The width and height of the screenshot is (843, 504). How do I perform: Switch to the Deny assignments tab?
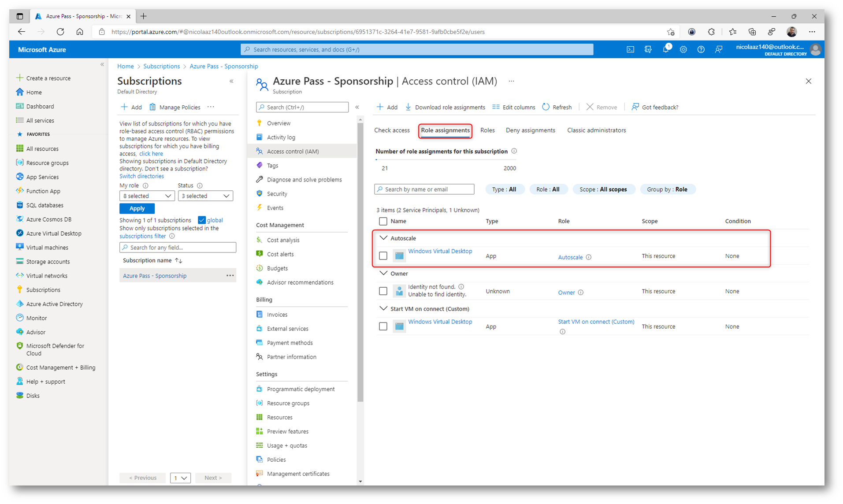pyautogui.click(x=530, y=130)
